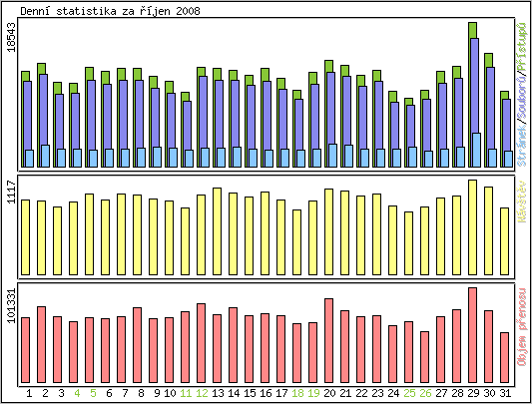
Task: Click the green legend label 'Přístupů'
Action: pyautogui.click(x=522, y=48)
